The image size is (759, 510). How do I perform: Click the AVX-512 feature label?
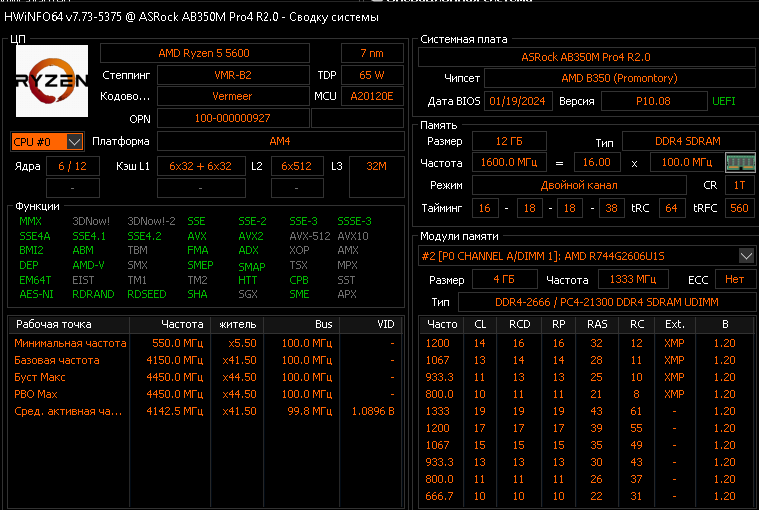310,236
